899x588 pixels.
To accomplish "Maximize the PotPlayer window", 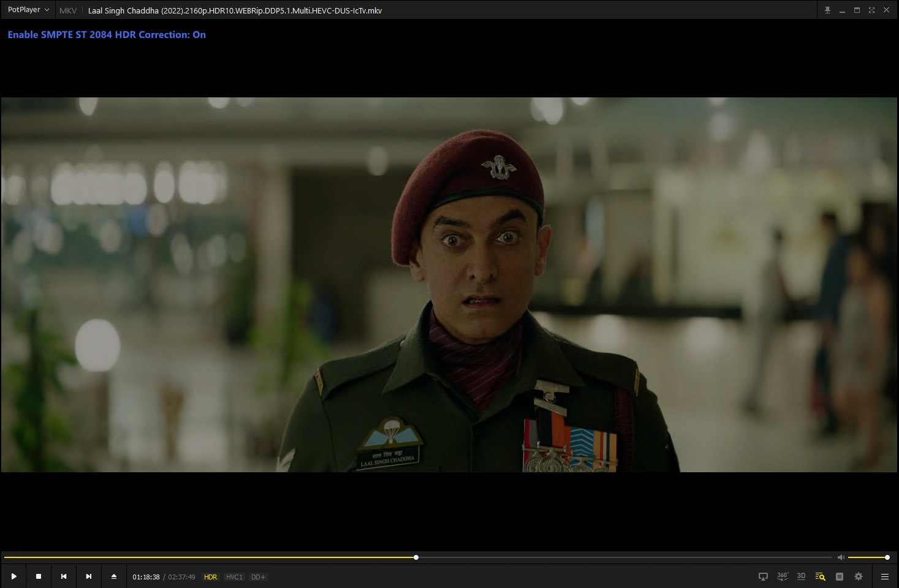I will point(857,10).
